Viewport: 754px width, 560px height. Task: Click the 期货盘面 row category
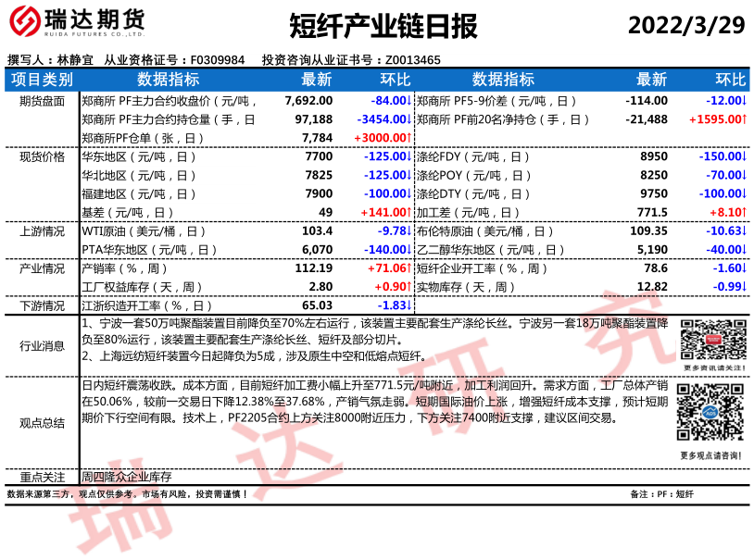(42, 101)
